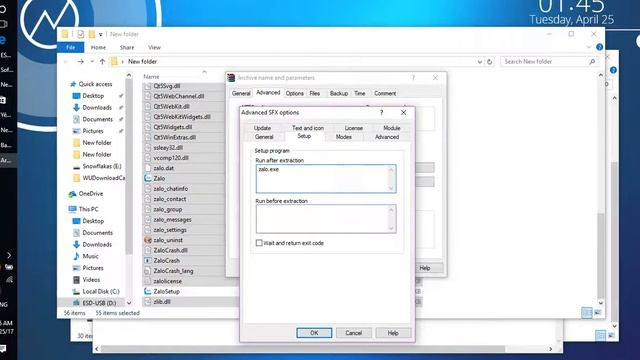640x360 pixels.
Task: Open Help in Advanced SFX options dialog
Action: (x=393, y=333)
